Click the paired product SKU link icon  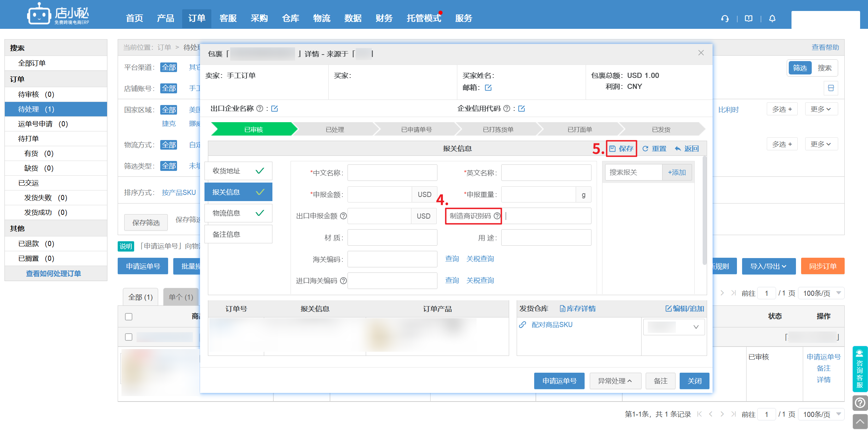coord(523,325)
